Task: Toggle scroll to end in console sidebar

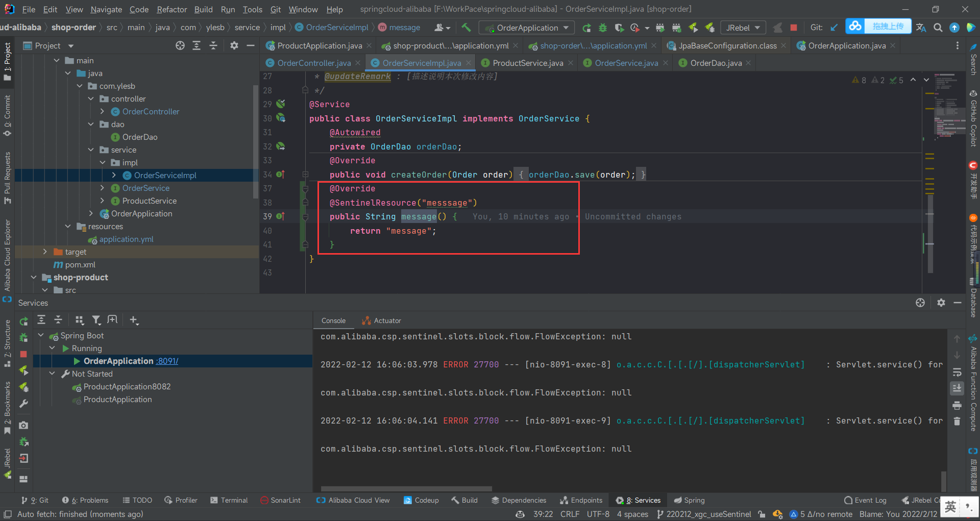Action: click(x=957, y=388)
